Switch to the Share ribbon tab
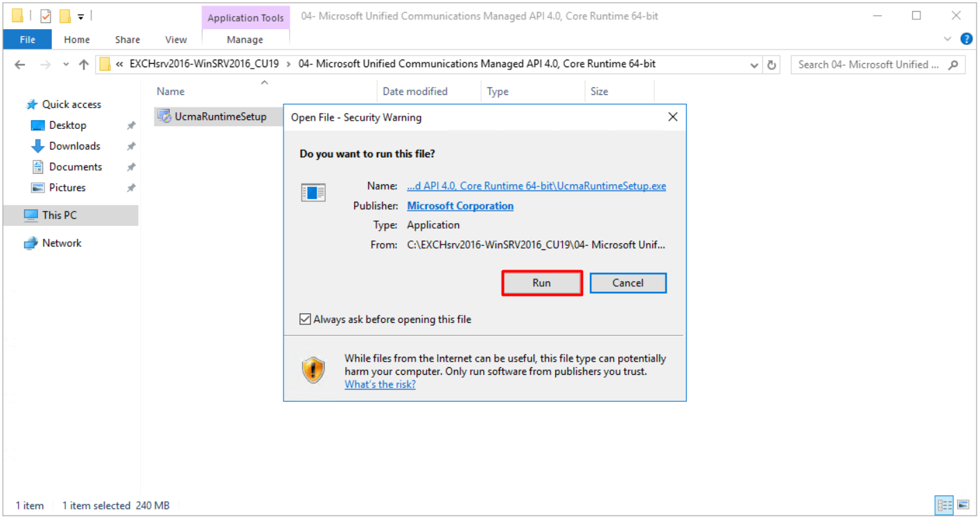This screenshot has width=980, height=519. (128, 39)
